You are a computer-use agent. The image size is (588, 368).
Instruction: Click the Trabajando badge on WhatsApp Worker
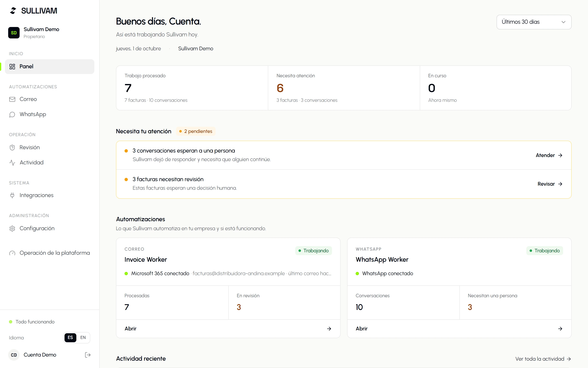[545, 251]
